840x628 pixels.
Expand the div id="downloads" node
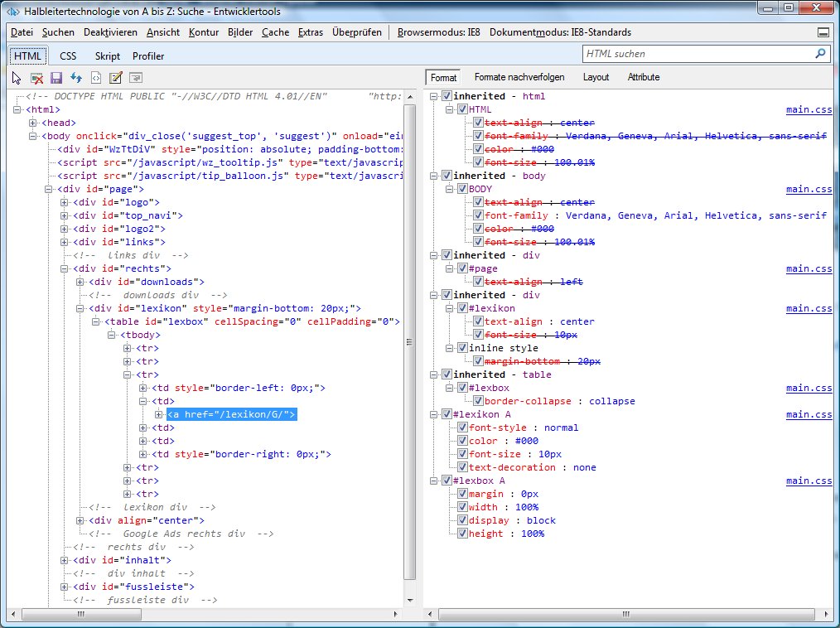[x=80, y=282]
